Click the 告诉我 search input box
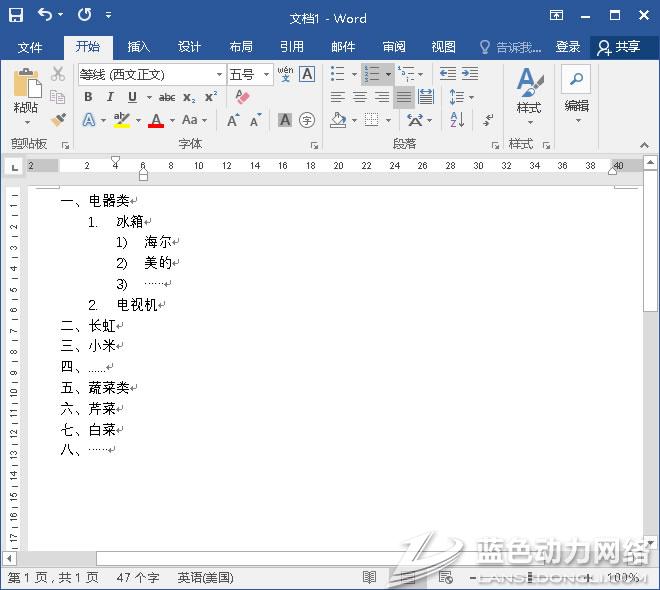 click(x=517, y=47)
